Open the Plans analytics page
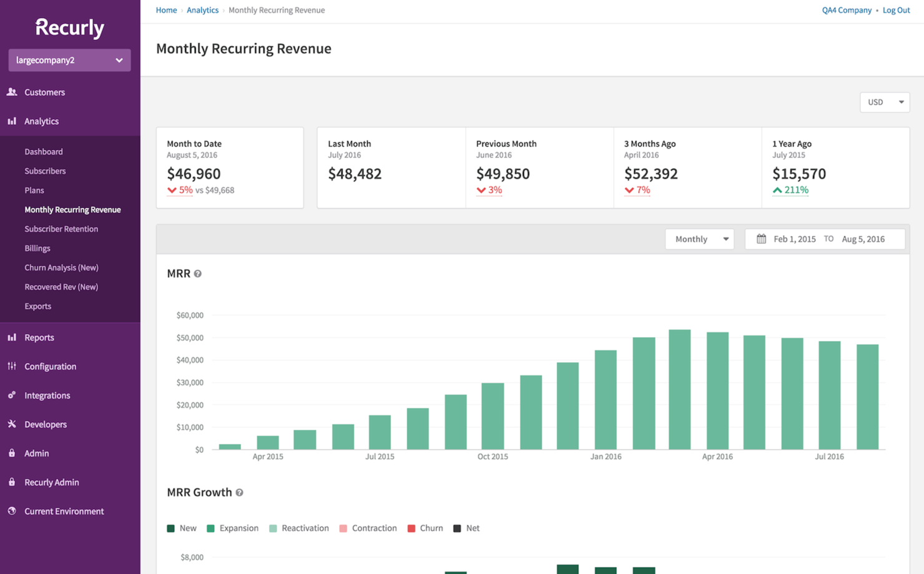 point(34,191)
